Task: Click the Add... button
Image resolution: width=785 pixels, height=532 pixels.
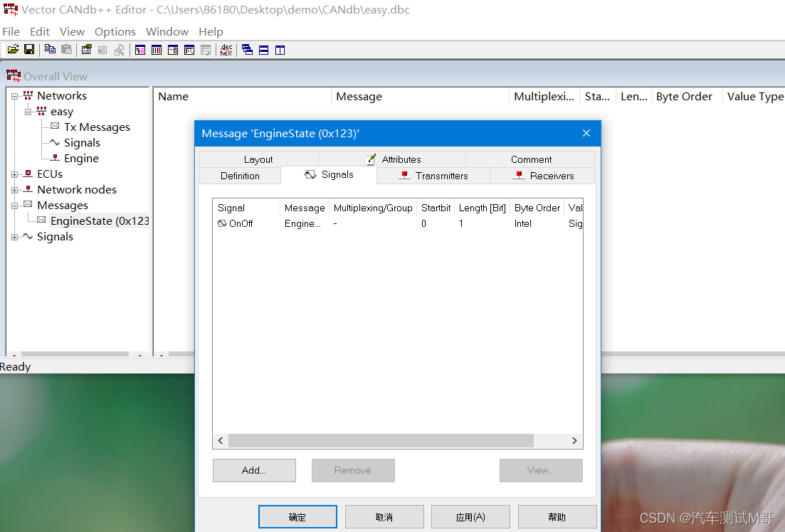Action: point(254,470)
